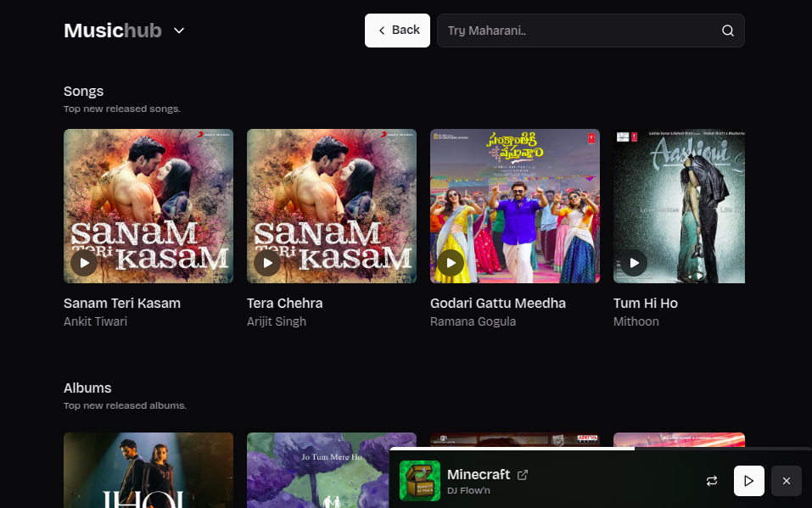Image resolution: width=812 pixels, height=508 pixels.
Task: Play the Minecraft track in mini player
Action: click(748, 481)
